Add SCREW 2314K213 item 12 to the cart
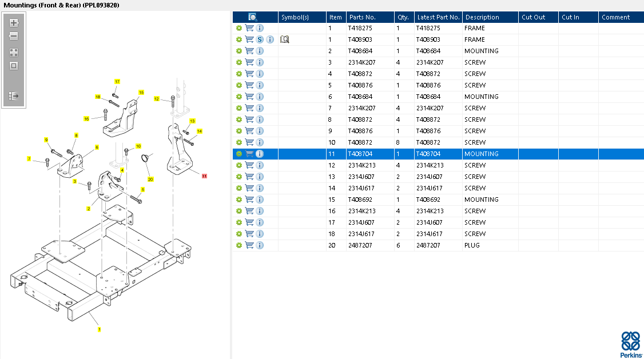 (249, 165)
